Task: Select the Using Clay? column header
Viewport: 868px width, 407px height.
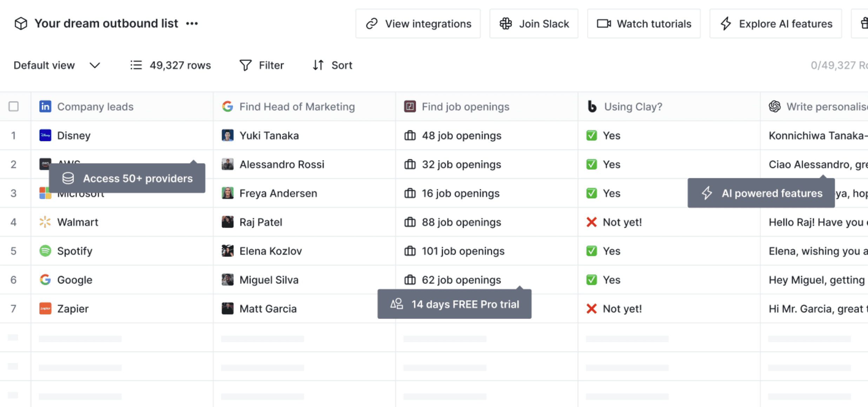Action: tap(669, 106)
